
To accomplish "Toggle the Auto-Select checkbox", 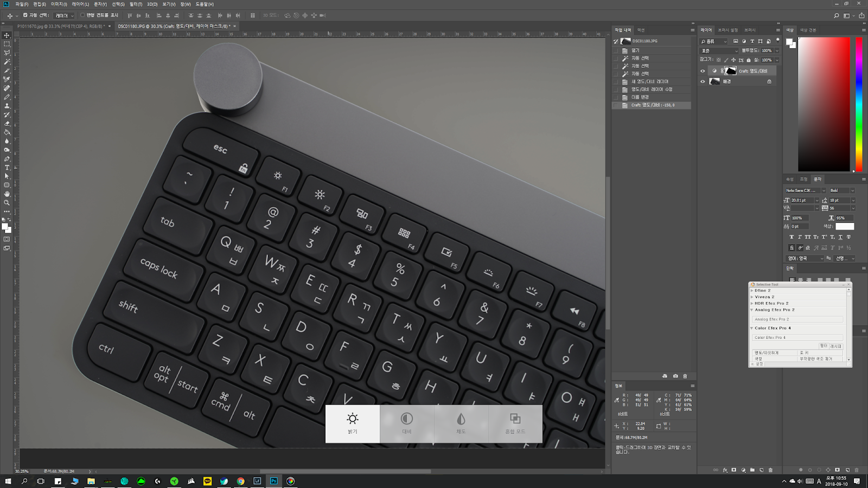I will pos(25,16).
